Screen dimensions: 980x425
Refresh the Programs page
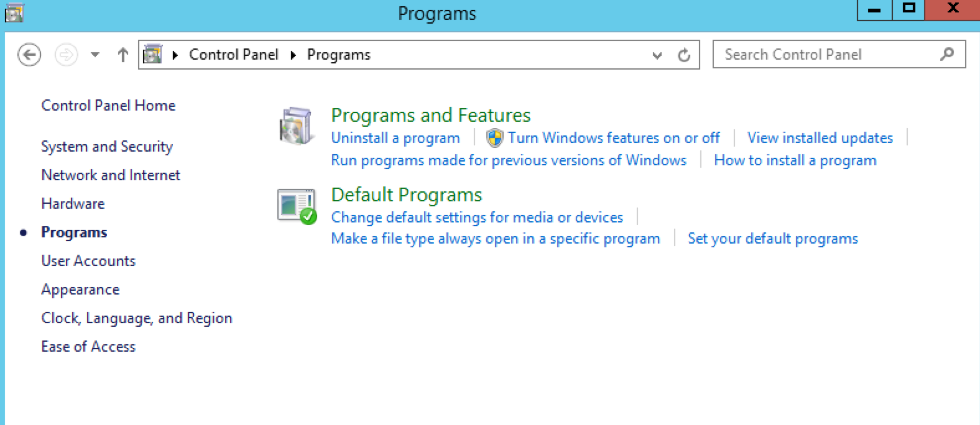(684, 55)
